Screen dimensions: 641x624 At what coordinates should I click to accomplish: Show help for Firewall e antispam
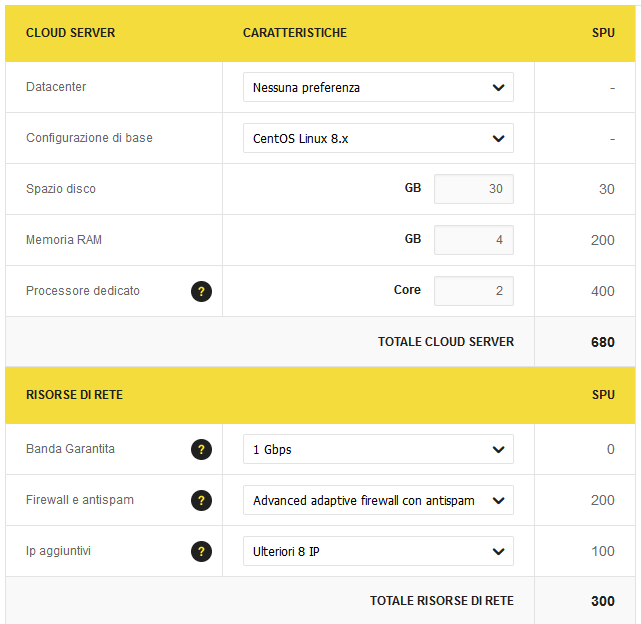(x=201, y=501)
